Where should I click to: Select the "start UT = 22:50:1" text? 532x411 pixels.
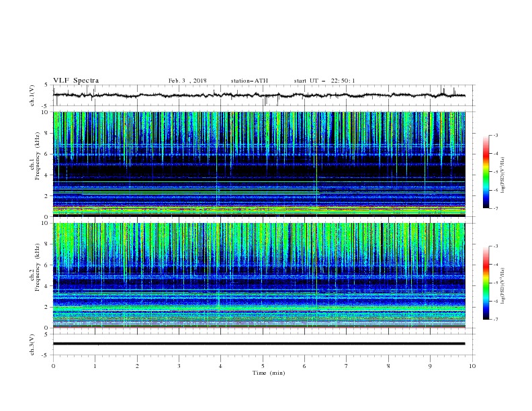point(324,81)
